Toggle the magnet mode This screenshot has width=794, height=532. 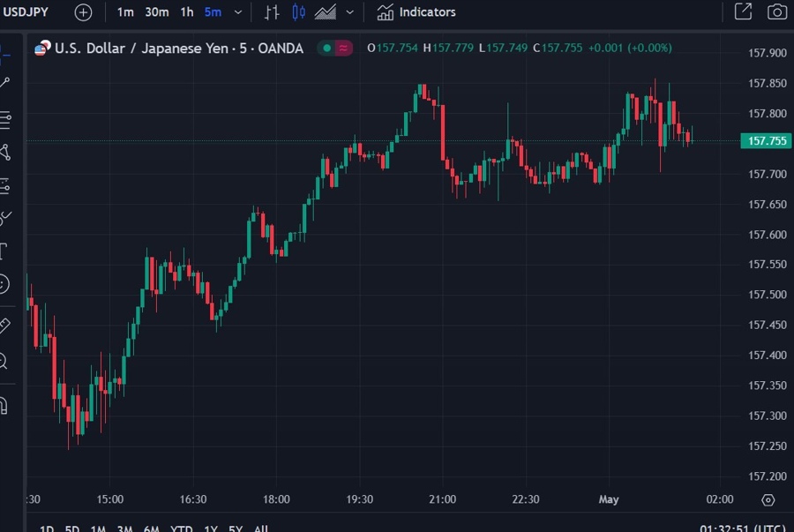(x=4, y=406)
